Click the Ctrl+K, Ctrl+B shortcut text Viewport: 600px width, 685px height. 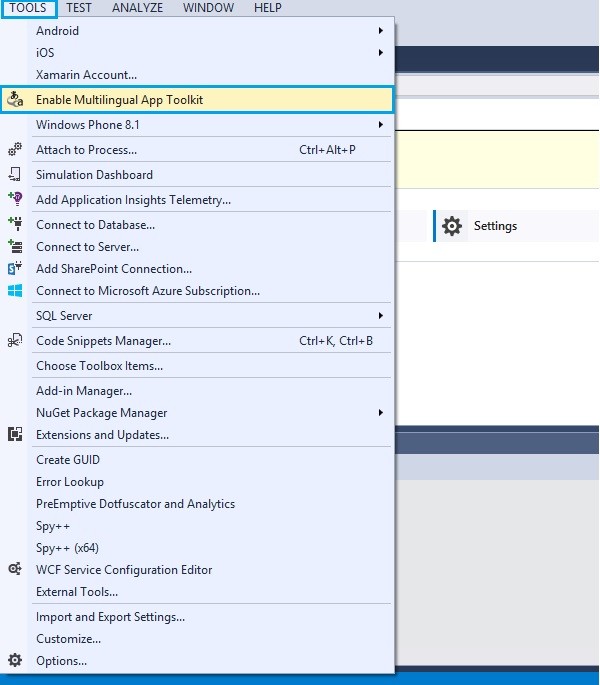pyautogui.click(x=336, y=340)
